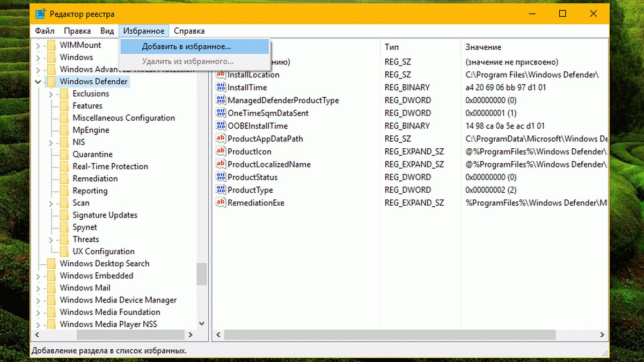Collapse the Windows Defender tree node

coord(38,82)
